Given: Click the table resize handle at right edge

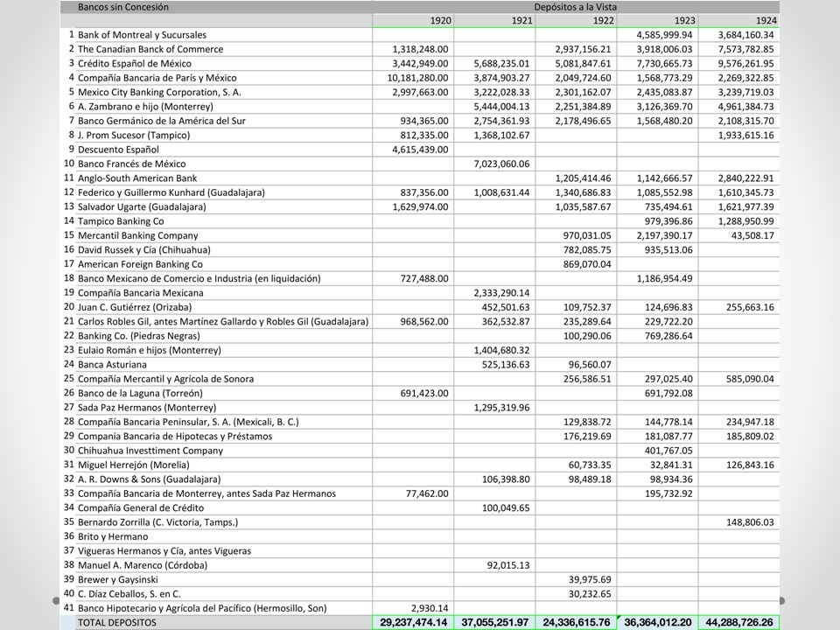Looking at the screenshot, I should (781, 601).
